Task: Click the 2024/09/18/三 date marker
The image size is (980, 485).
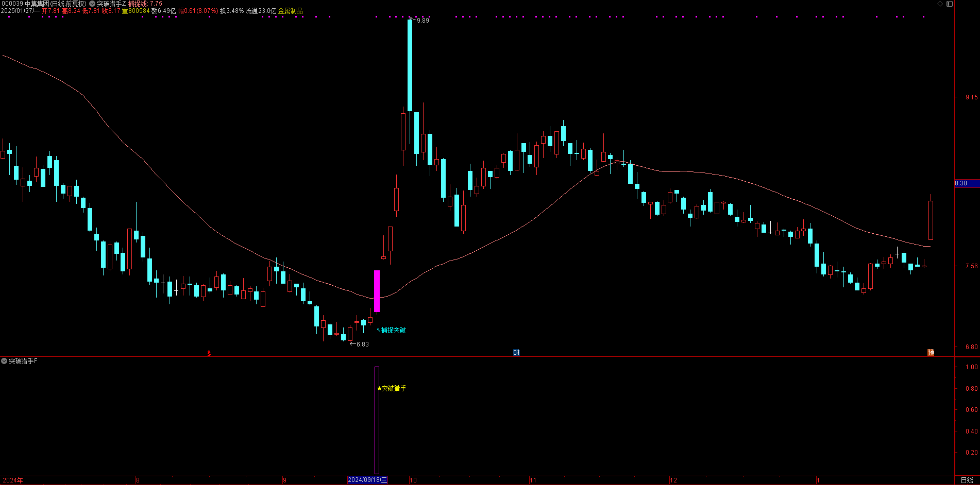Action: point(367,480)
